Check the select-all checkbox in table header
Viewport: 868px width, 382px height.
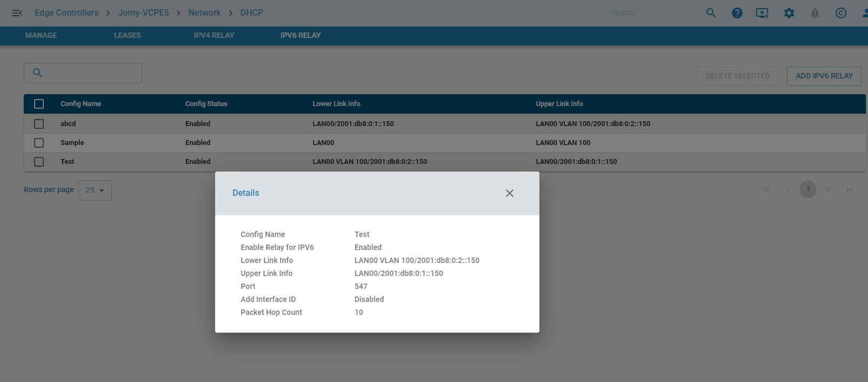click(x=39, y=104)
